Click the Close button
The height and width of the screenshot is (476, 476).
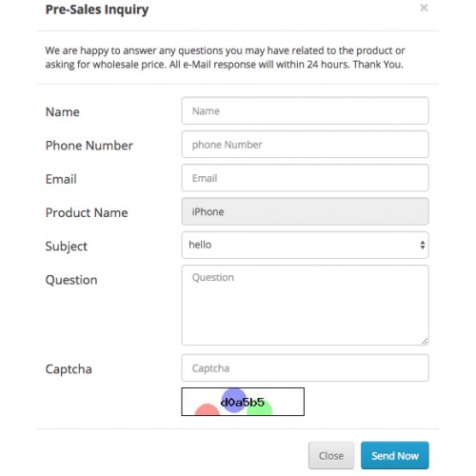click(x=331, y=455)
